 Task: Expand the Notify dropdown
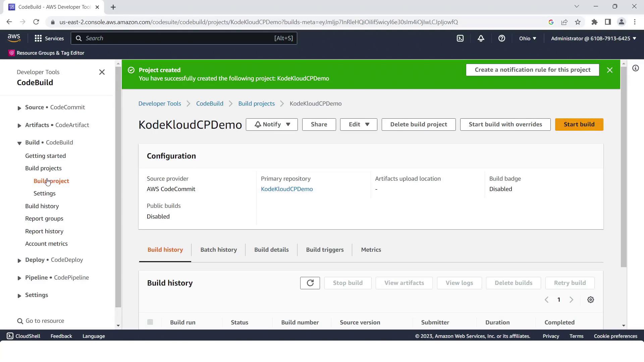coord(272,124)
